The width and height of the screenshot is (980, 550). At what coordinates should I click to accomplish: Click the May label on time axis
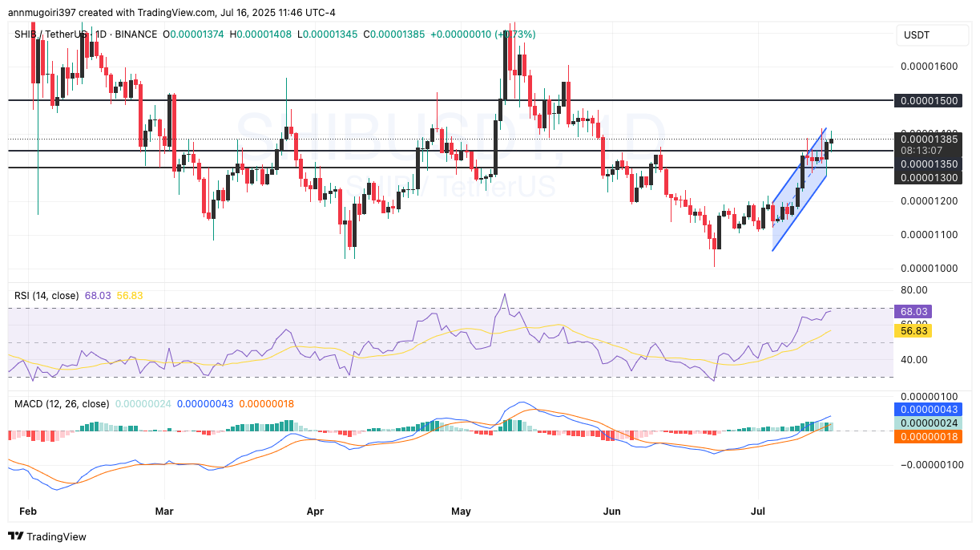tap(462, 510)
